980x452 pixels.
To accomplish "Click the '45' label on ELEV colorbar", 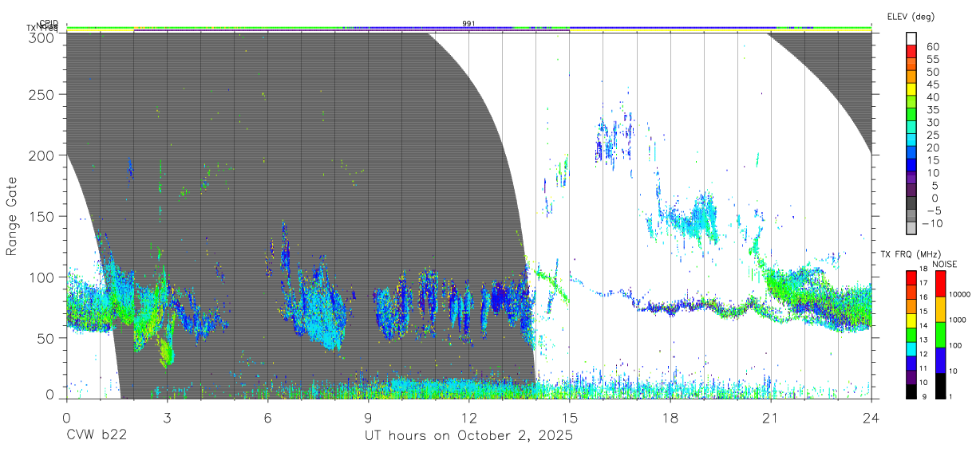I will pos(932,85).
